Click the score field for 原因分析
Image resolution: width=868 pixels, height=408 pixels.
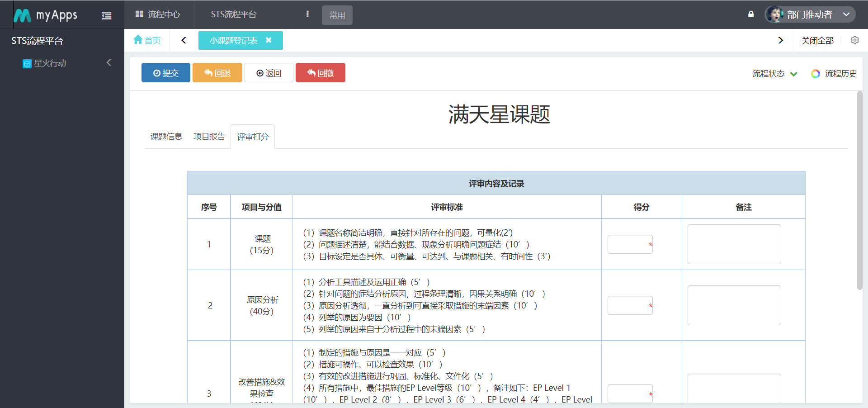click(629, 305)
